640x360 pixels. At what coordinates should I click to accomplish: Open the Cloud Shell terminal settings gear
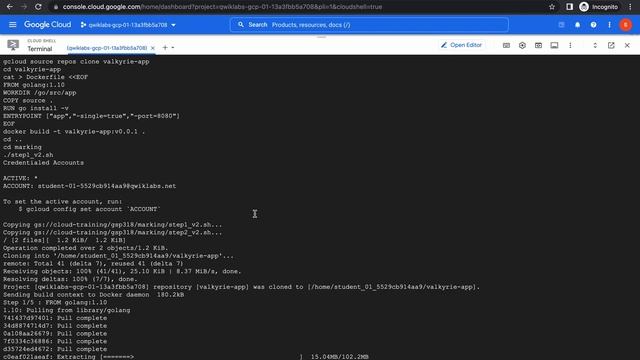click(522, 45)
